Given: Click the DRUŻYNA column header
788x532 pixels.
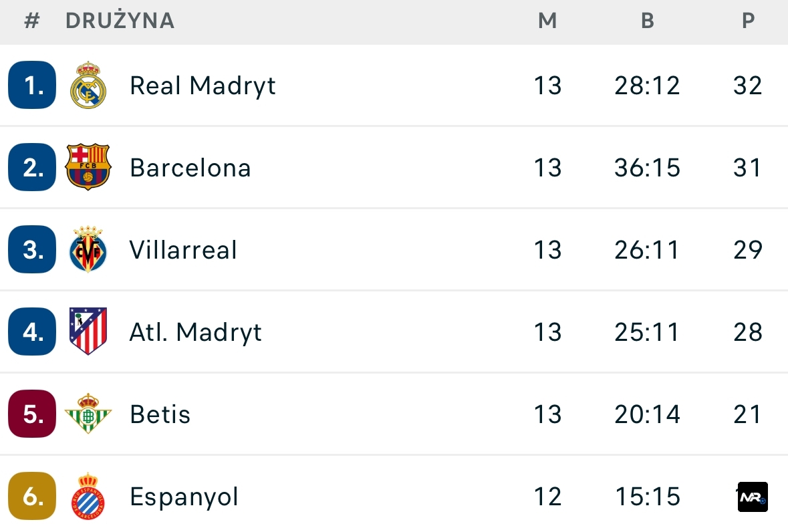Looking at the screenshot, I should (x=120, y=21).
